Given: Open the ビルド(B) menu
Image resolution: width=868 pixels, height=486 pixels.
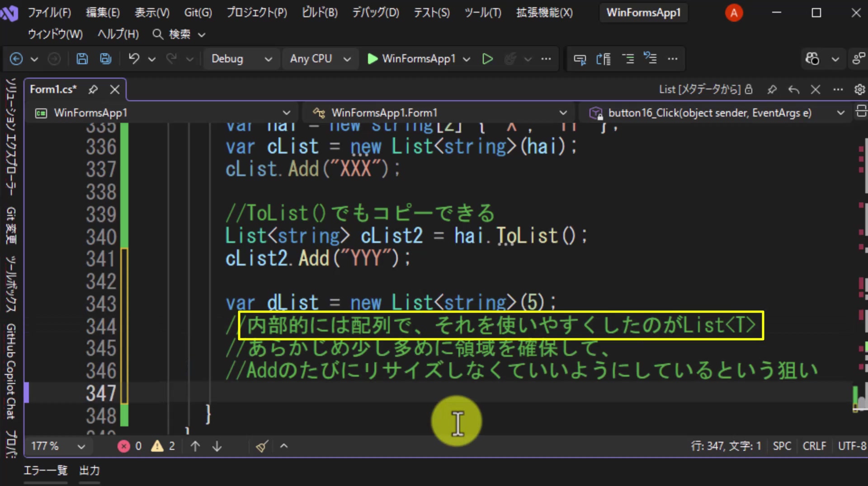Looking at the screenshot, I should [x=320, y=12].
